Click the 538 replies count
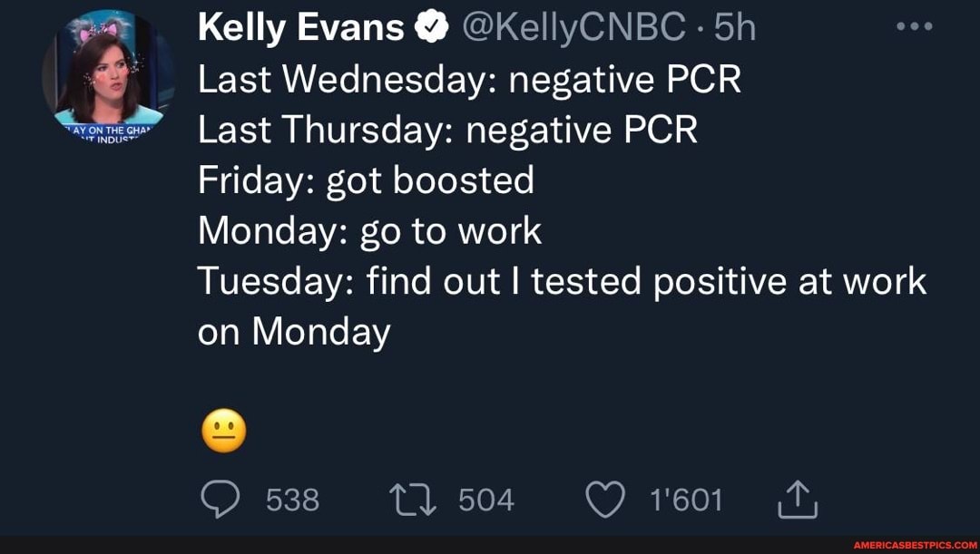 [290, 498]
